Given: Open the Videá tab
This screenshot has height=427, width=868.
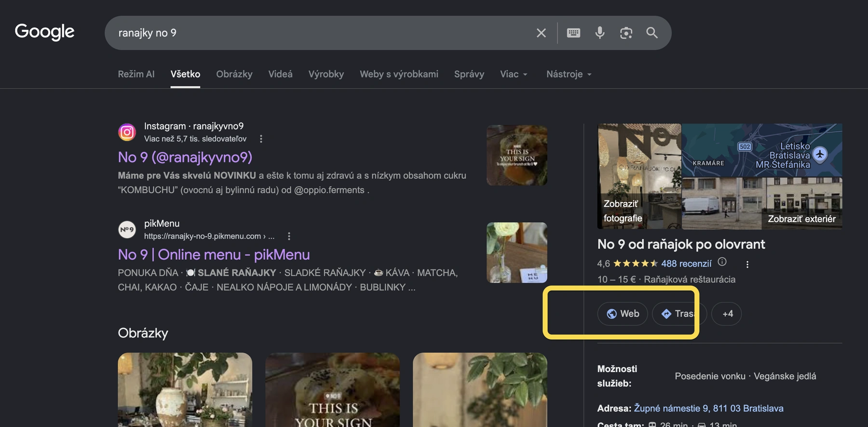Looking at the screenshot, I should (x=280, y=74).
